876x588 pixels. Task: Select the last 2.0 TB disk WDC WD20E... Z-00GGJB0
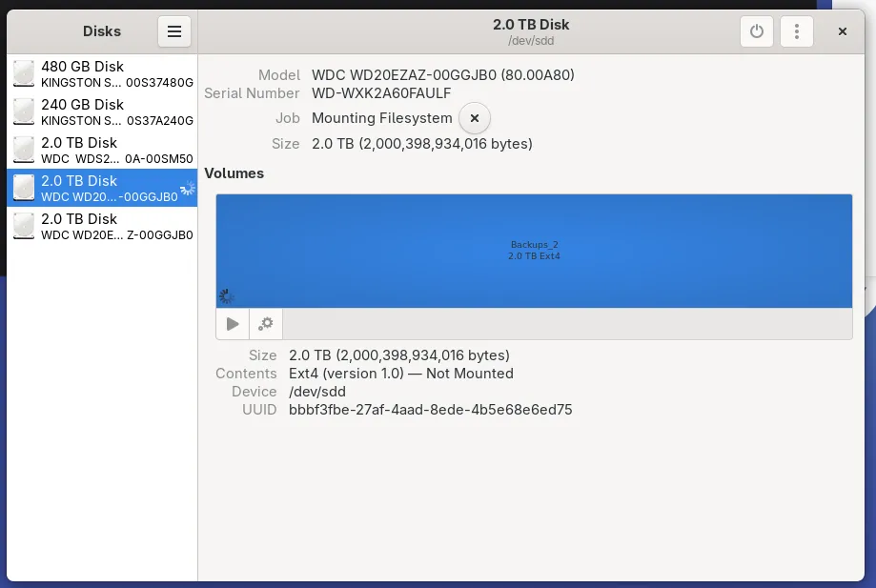102,226
